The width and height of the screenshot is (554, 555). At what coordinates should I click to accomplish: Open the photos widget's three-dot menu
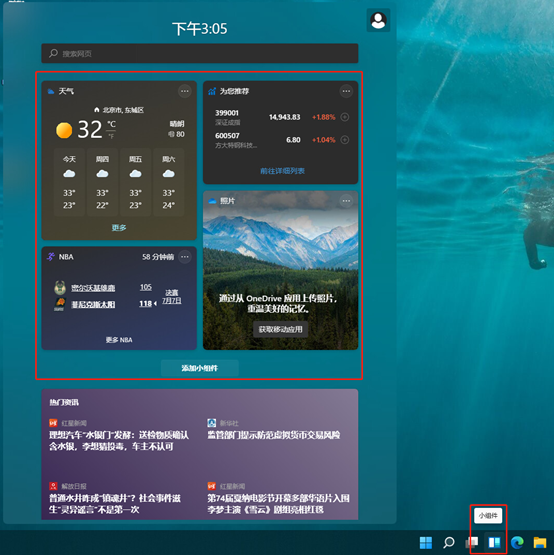click(x=346, y=201)
